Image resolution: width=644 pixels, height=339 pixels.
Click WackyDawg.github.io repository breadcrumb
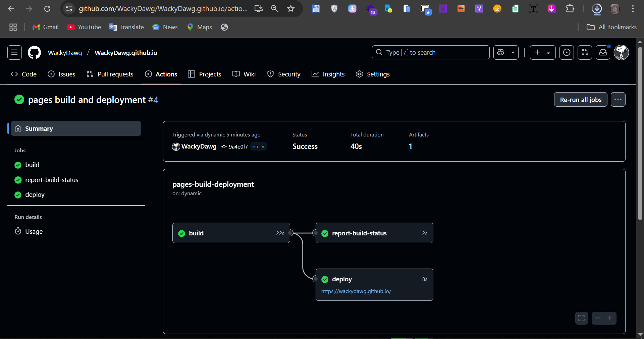click(126, 53)
